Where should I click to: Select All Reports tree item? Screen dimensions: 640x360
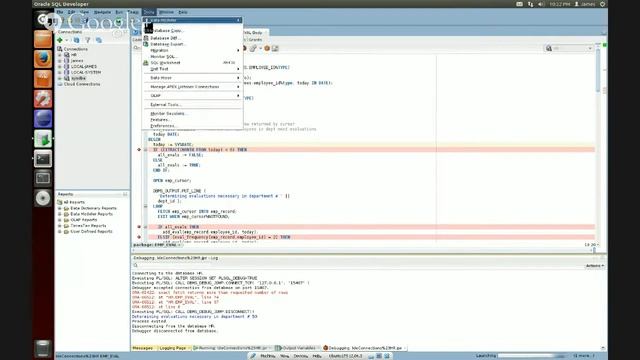(x=74, y=202)
